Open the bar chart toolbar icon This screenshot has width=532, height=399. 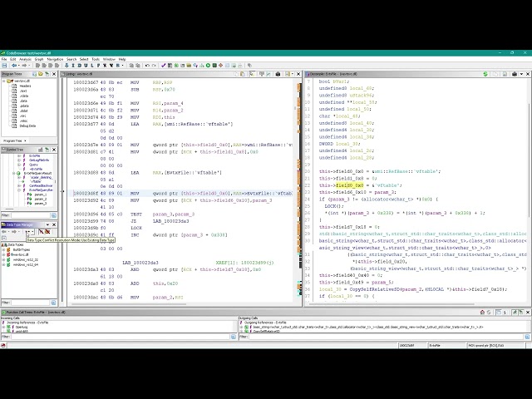click(x=202, y=66)
